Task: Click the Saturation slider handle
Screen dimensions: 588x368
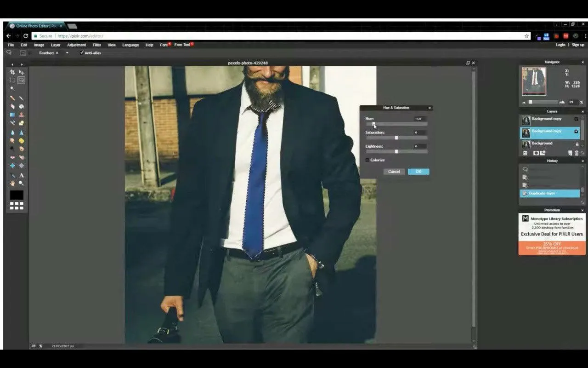Action: coord(396,138)
